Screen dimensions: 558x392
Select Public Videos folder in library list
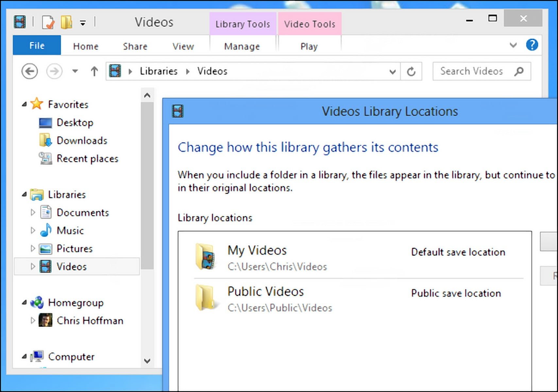265,292
